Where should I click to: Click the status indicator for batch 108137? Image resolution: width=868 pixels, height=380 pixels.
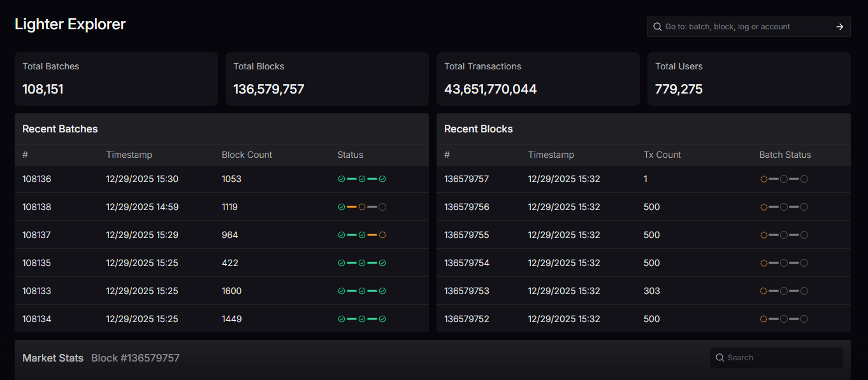[x=361, y=235]
